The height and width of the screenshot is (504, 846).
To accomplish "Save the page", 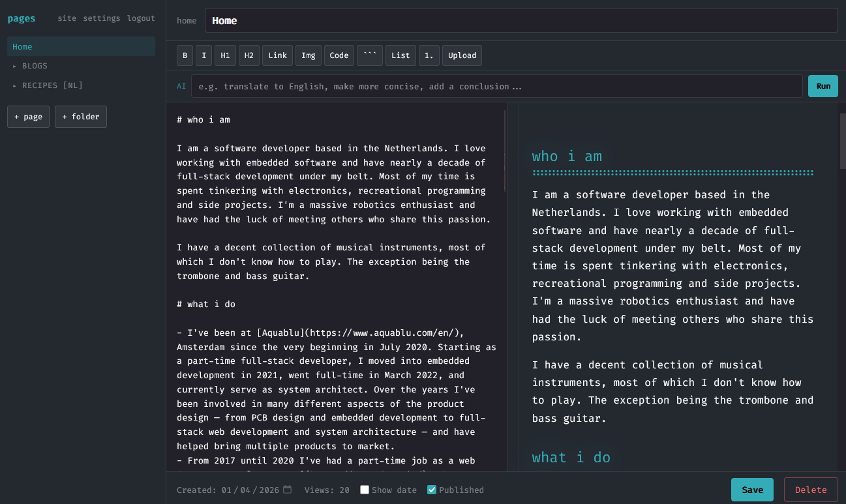I will 752,490.
